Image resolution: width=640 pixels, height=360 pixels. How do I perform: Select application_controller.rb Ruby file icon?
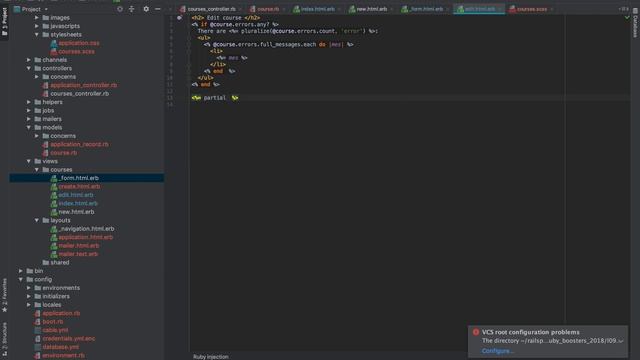point(45,85)
